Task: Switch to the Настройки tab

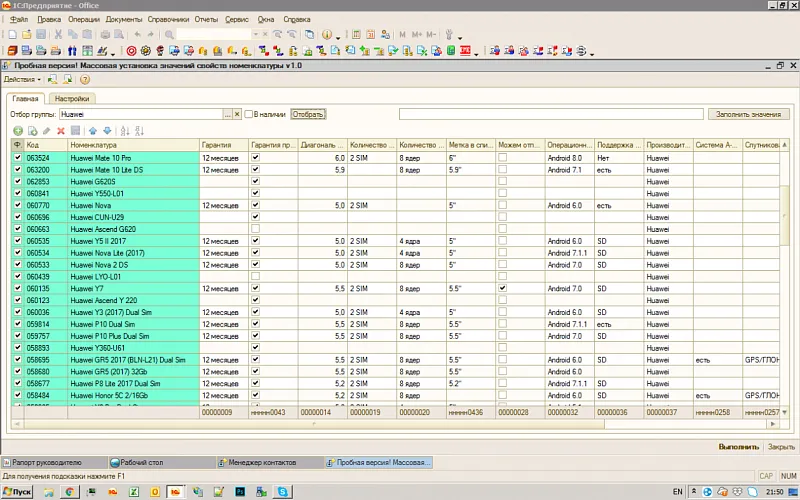Action: pyautogui.click(x=72, y=98)
